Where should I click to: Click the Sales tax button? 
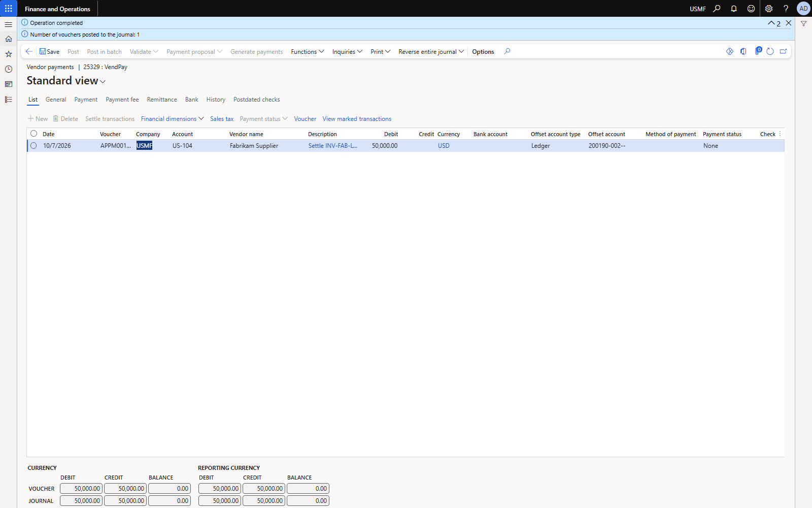point(222,119)
